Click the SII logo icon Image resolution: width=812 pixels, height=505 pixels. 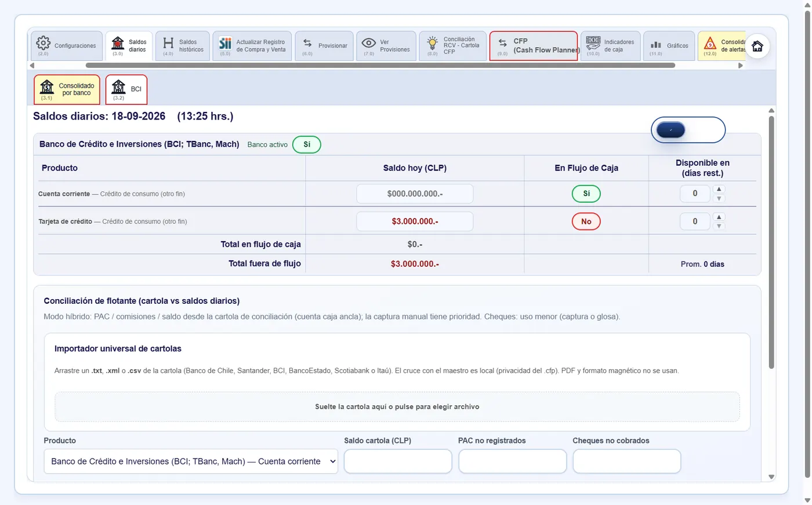[x=225, y=43]
